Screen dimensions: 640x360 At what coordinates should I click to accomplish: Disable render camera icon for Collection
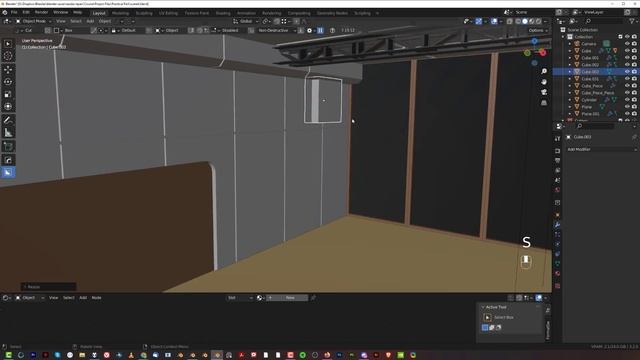point(634,37)
